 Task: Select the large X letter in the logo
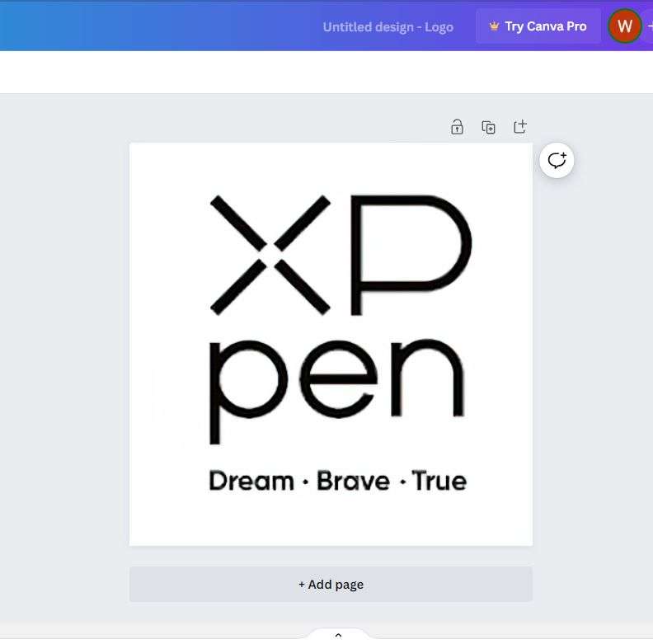pos(270,255)
